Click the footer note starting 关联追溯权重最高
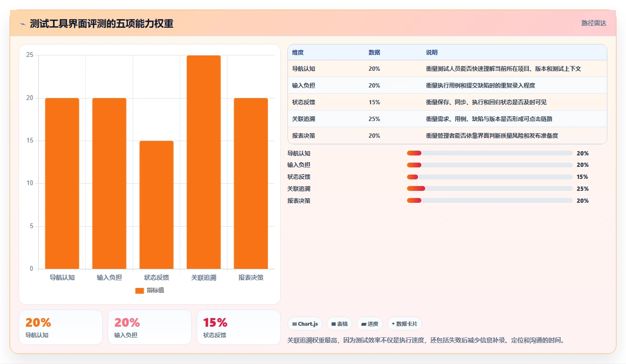 click(427, 341)
